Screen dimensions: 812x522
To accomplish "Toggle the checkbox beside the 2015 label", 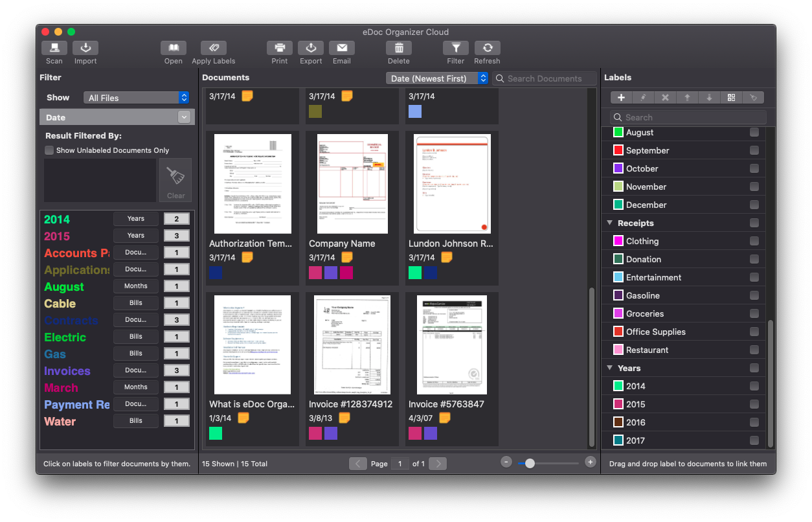I will pyautogui.click(x=756, y=404).
